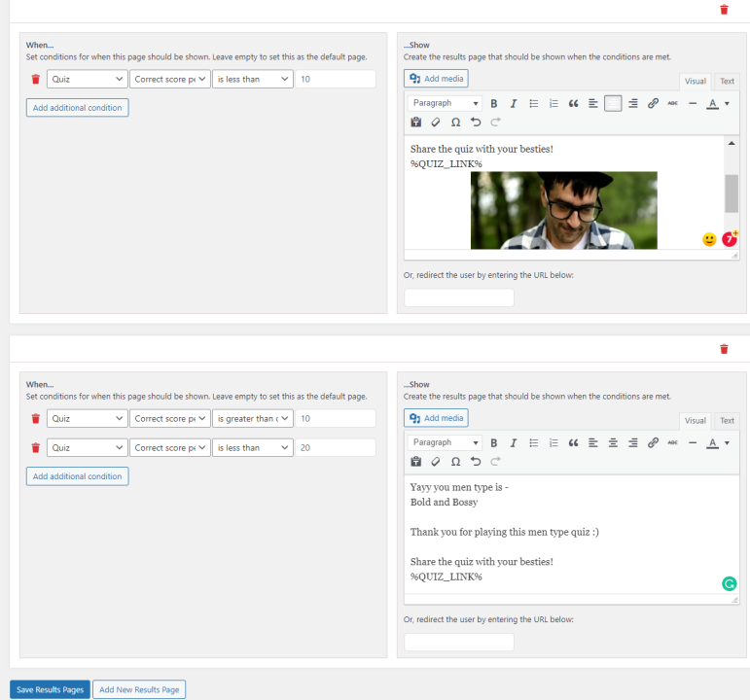Click Add New Results Page button
The height and width of the screenshot is (700, 750).
[x=139, y=689]
